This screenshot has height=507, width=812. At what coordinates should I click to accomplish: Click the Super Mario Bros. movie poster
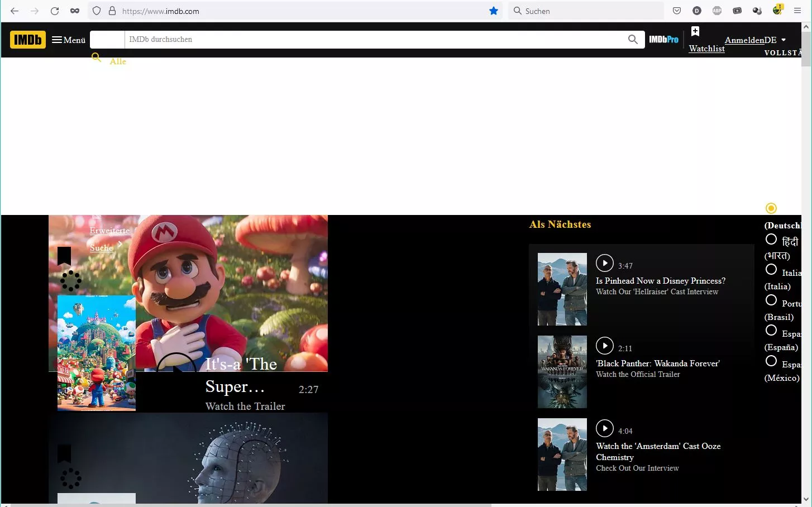pos(97,353)
